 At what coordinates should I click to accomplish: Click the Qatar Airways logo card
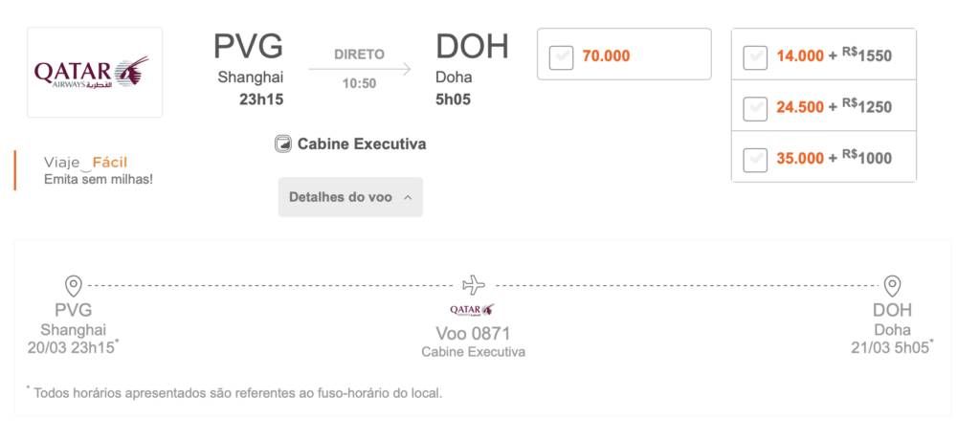point(95,73)
